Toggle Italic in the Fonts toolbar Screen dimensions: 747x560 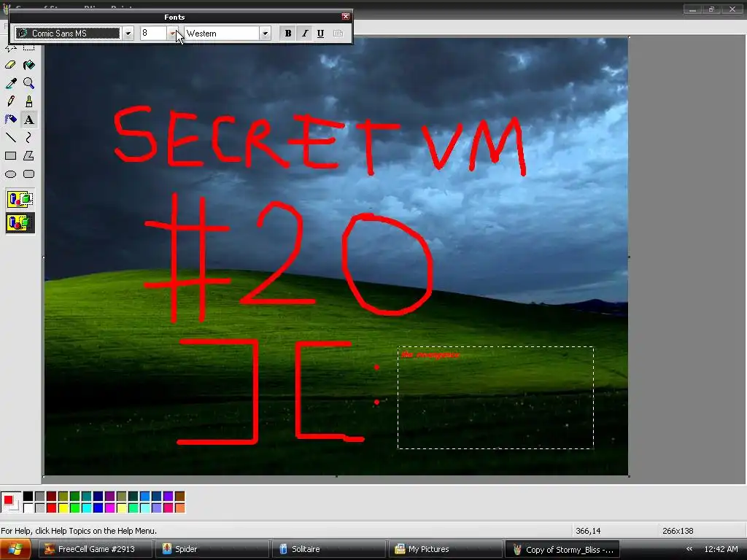(304, 34)
